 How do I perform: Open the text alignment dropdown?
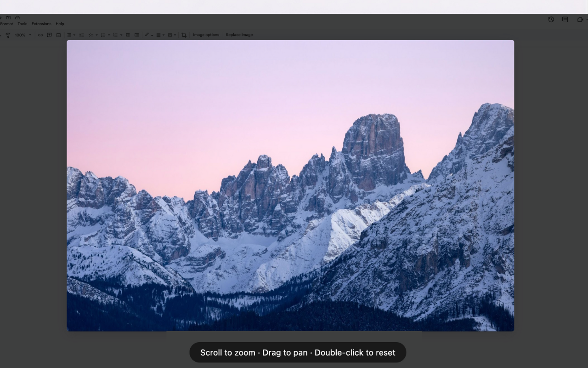point(71,35)
